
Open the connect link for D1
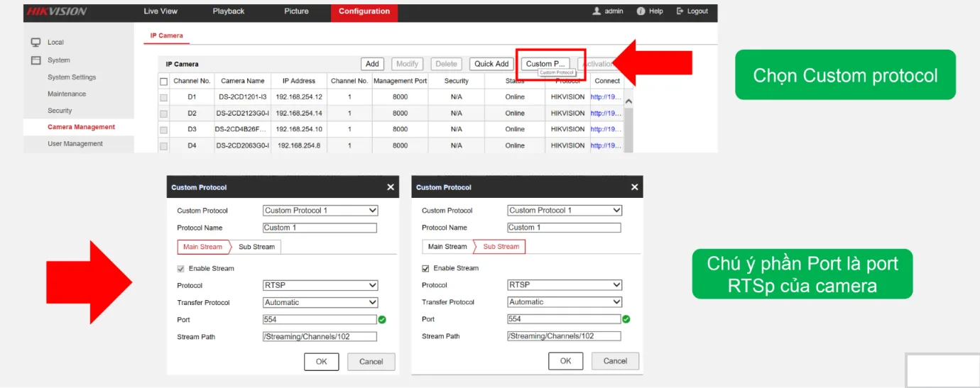606,97
